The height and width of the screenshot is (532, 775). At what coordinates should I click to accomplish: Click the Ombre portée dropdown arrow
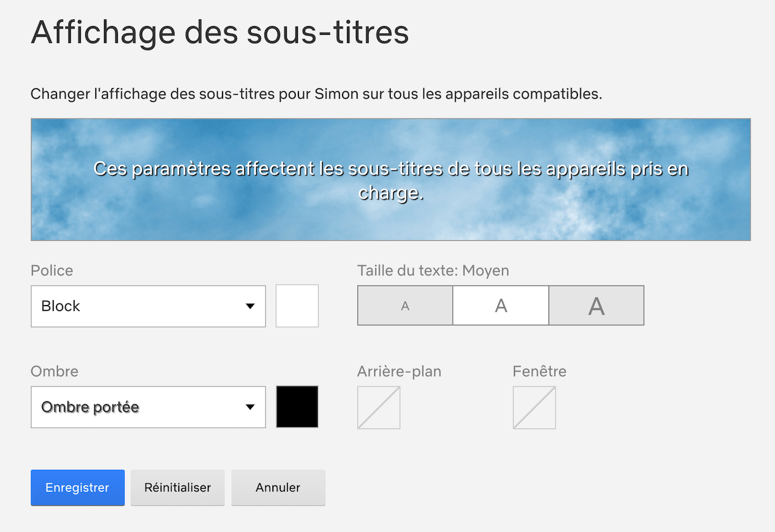tap(250, 407)
